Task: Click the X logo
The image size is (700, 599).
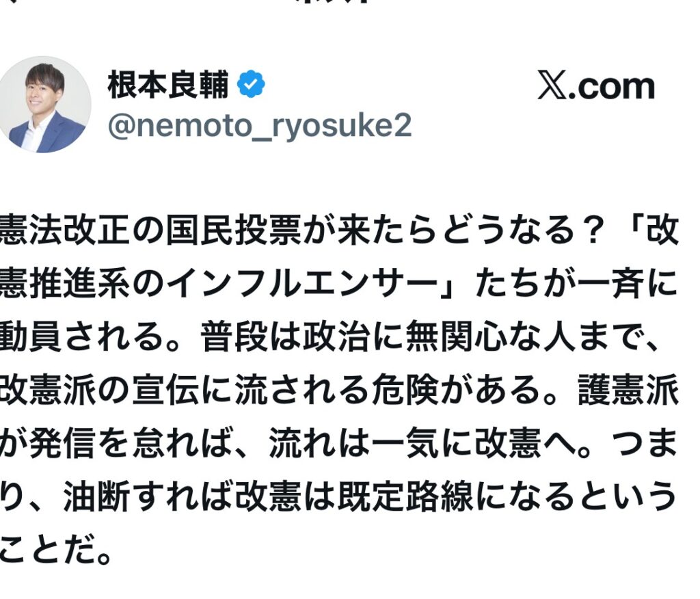Action: pos(551,87)
